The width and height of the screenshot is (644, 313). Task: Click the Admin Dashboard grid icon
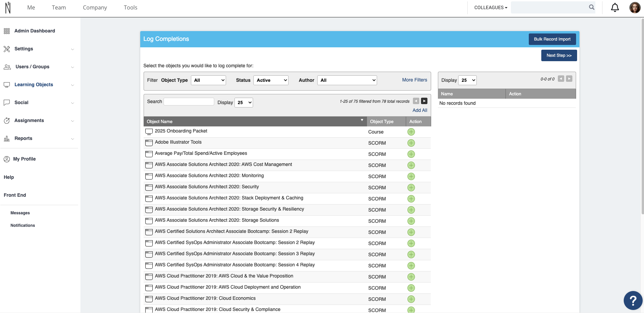tap(7, 31)
